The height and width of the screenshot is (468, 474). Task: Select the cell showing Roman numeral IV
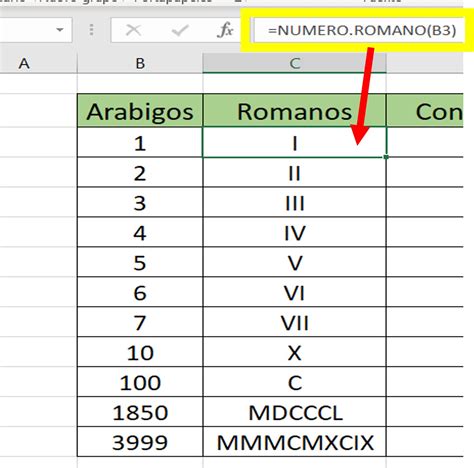pos(295,232)
